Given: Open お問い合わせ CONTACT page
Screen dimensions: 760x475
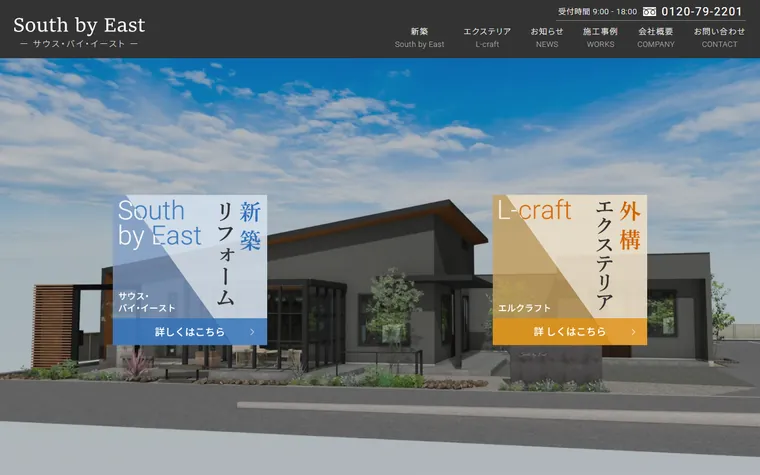Looking at the screenshot, I should [719, 38].
